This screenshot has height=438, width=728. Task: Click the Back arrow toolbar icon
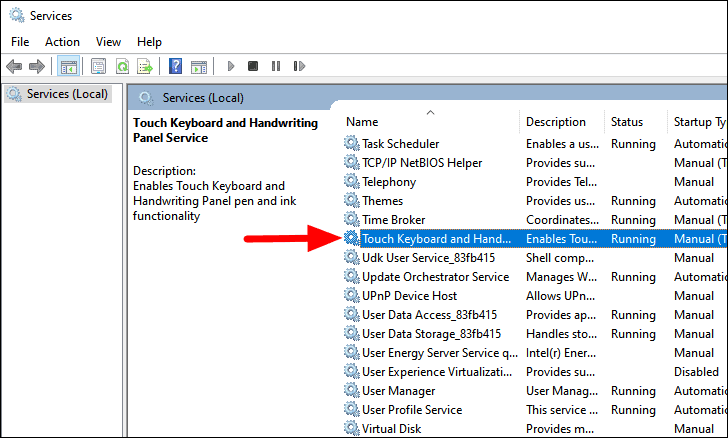coord(14,66)
